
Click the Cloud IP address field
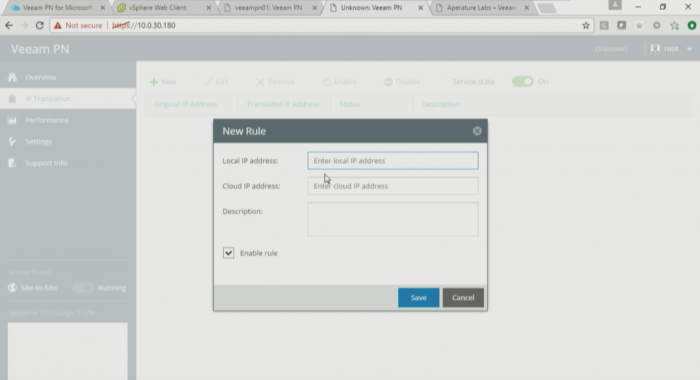[393, 186]
